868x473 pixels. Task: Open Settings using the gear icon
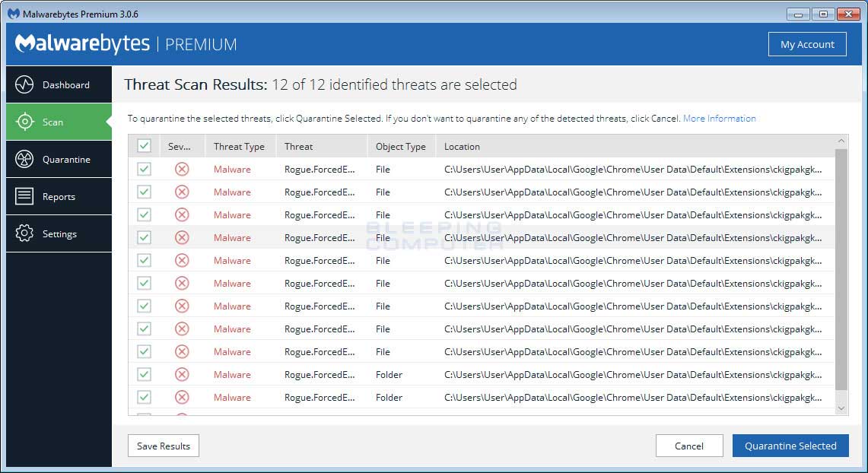pos(26,233)
